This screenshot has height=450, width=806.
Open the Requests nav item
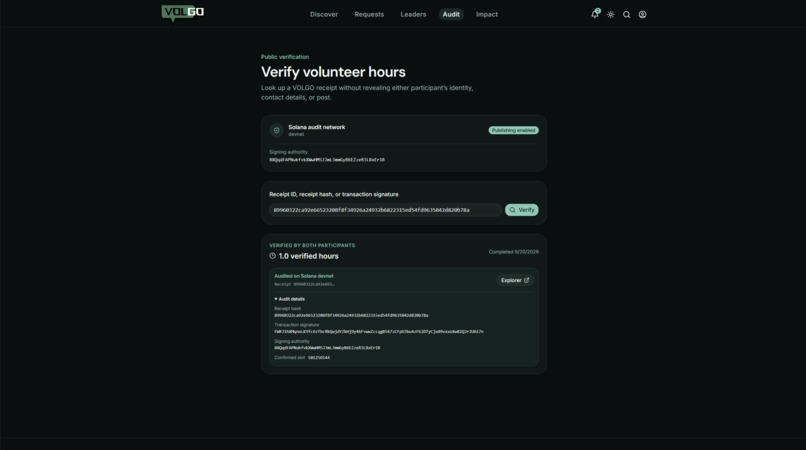[x=369, y=14]
